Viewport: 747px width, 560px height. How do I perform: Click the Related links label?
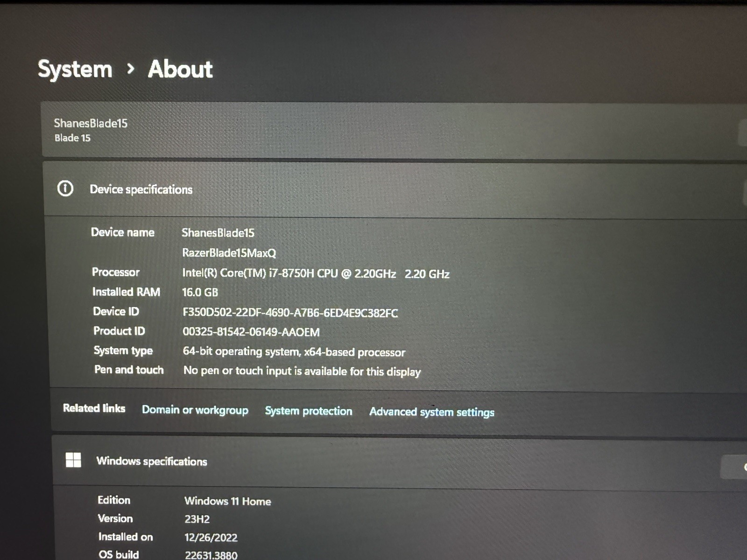[94, 408]
